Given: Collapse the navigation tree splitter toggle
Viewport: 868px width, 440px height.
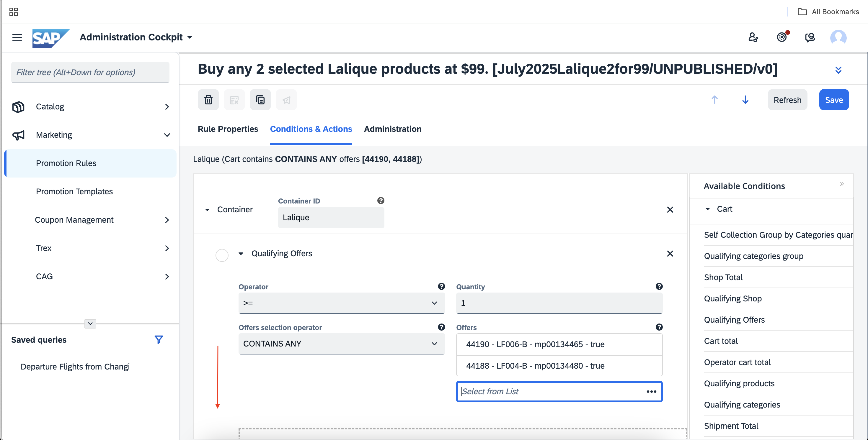Looking at the screenshot, I should [90, 324].
